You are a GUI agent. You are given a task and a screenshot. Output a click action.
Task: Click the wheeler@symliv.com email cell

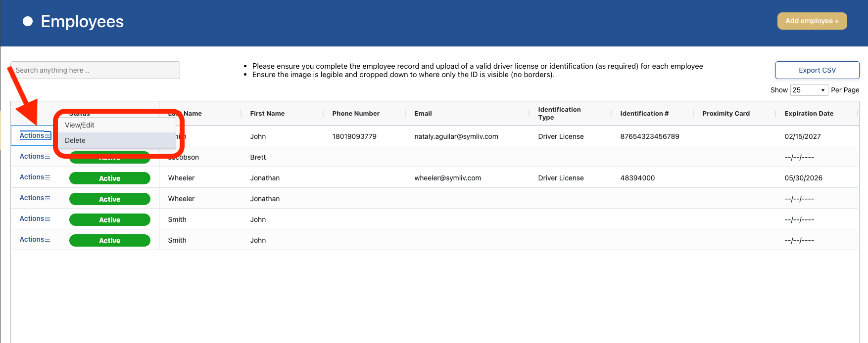(447, 178)
